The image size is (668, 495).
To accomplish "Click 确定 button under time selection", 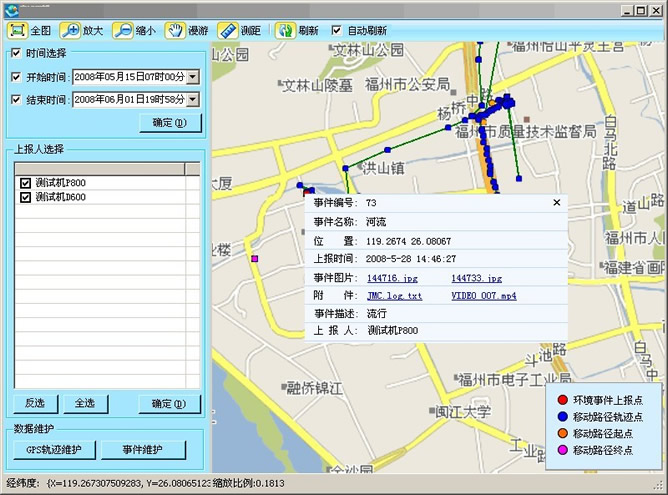I will pyautogui.click(x=170, y=123).
